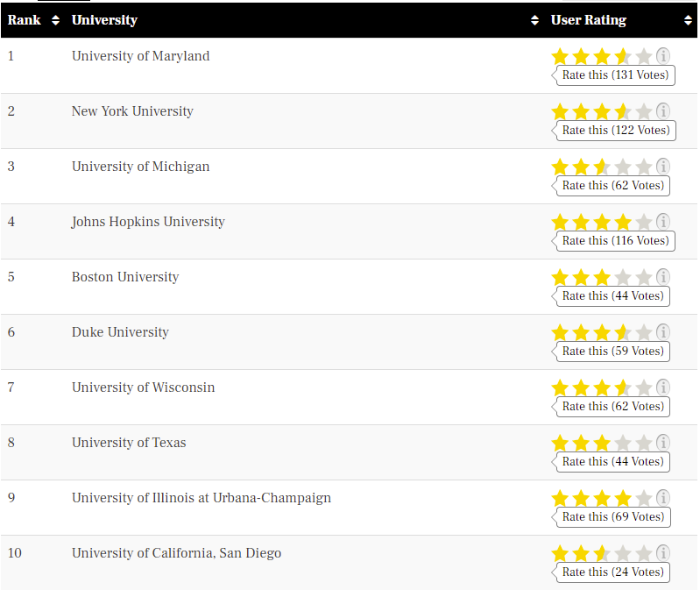Screen dimensions: 700x590
Task: Rate Boston University with the fourth star
Action: click(623, 277)
